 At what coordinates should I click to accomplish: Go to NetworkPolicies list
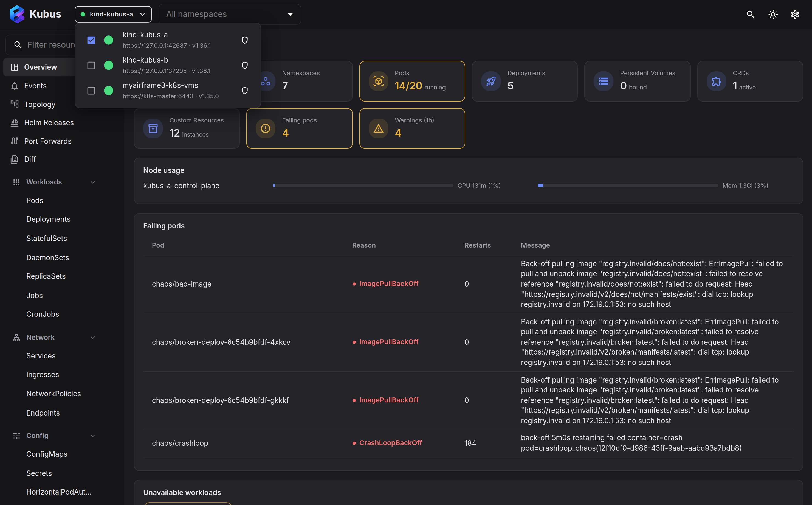click(53, 394)
